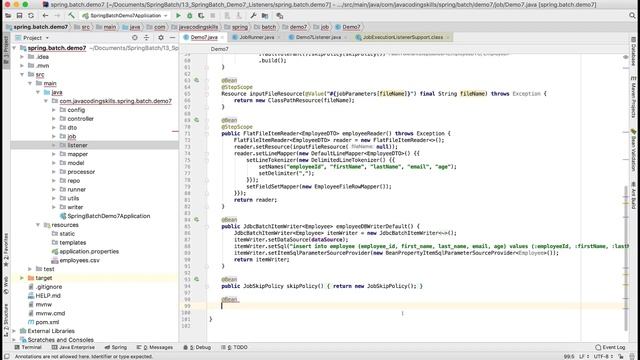
Task: Expand External Libraries node
Action: (x=15, y=331)
